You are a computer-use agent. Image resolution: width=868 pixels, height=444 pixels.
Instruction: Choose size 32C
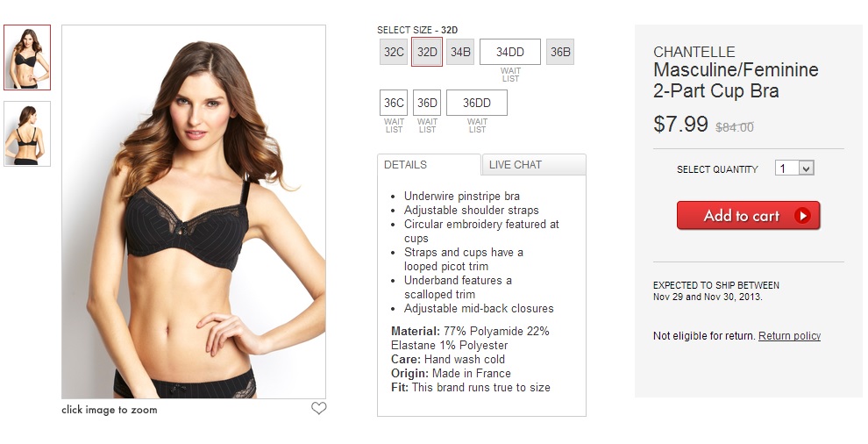(x=394, y=52)
